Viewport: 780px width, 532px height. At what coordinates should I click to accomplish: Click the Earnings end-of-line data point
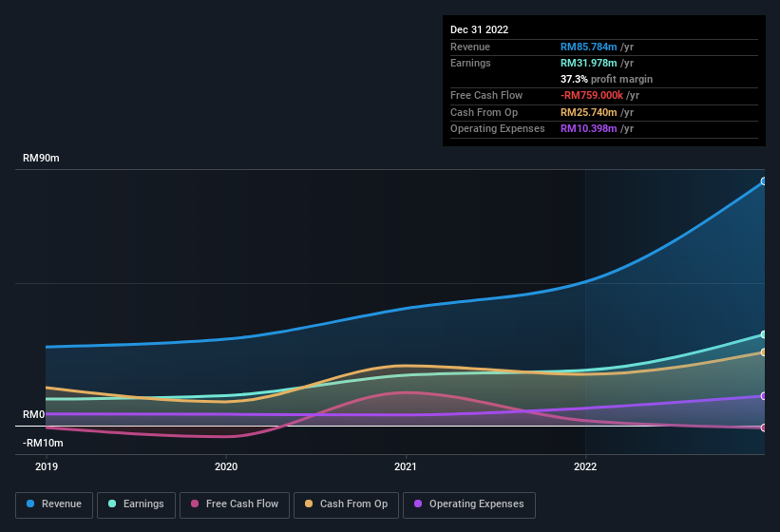point(764,334)
